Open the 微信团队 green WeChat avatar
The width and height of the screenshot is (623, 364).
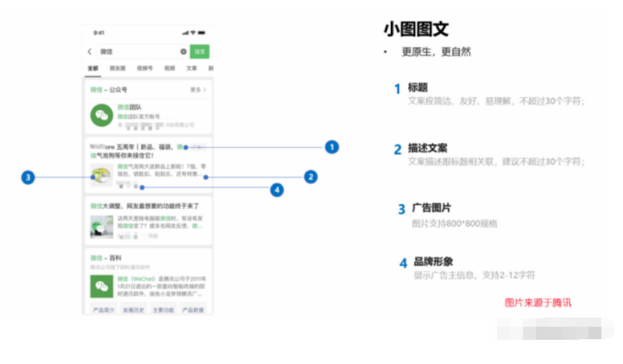tap(102, 116)
